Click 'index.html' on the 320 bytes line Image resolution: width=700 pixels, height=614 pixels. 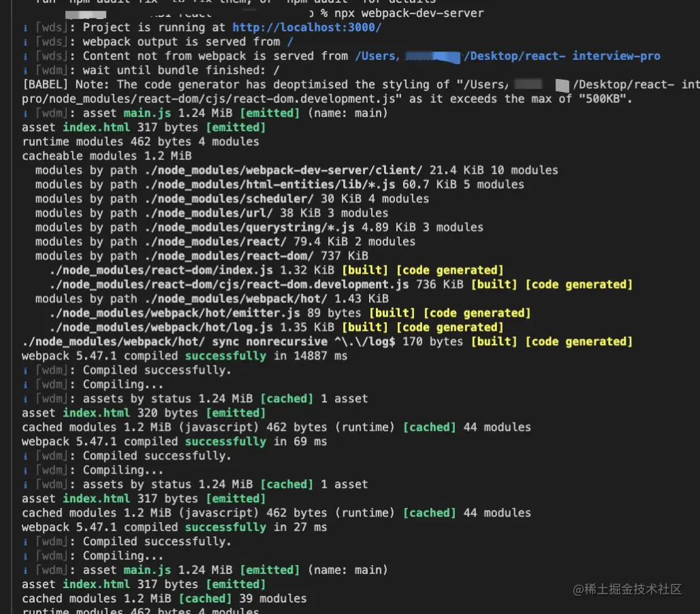point(97,413)
